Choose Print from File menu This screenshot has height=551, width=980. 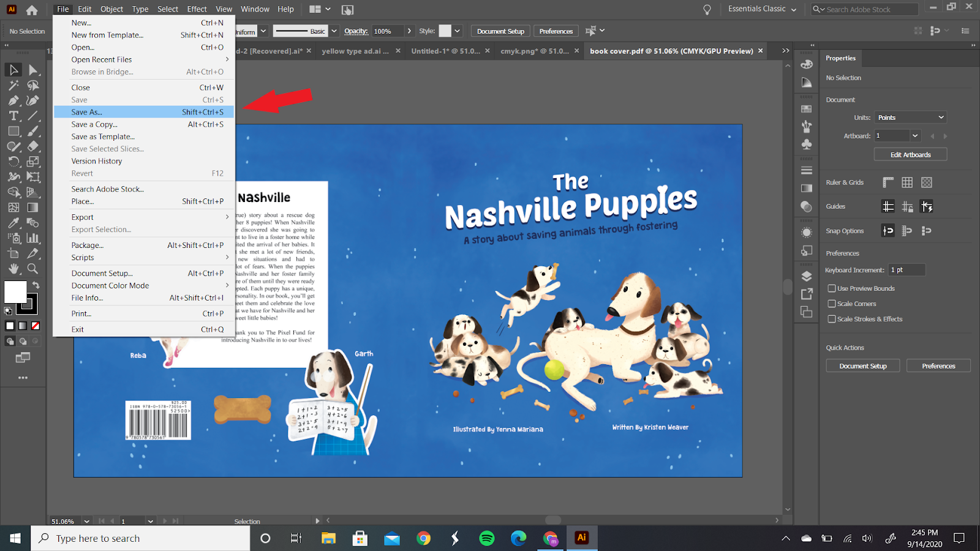144,313
